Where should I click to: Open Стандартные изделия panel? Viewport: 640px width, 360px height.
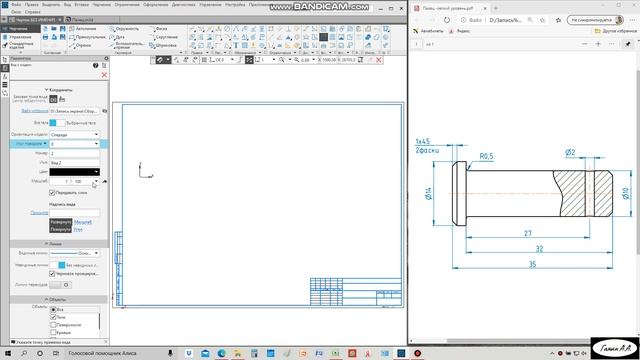point(18,44)
